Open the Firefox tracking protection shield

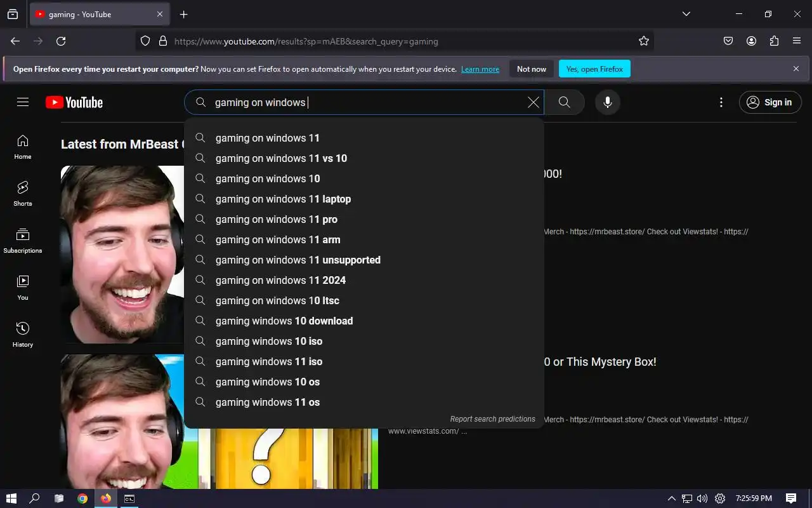coord(145,41)
